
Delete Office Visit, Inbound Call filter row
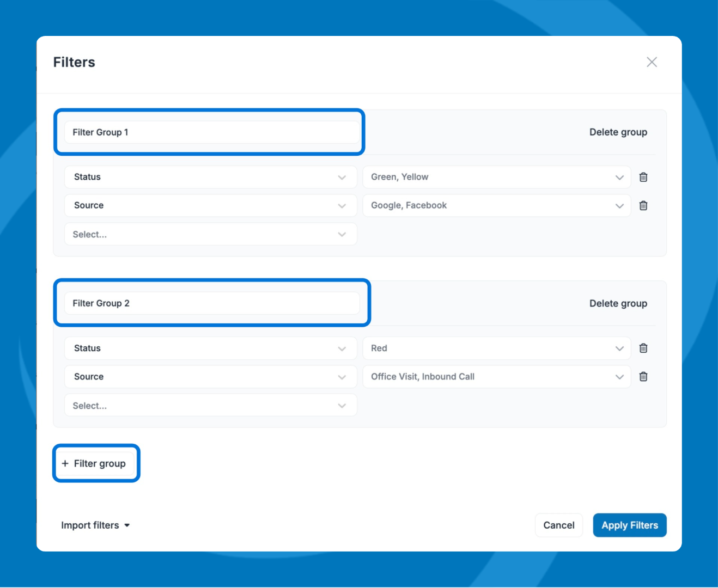(x=643, y=377)
